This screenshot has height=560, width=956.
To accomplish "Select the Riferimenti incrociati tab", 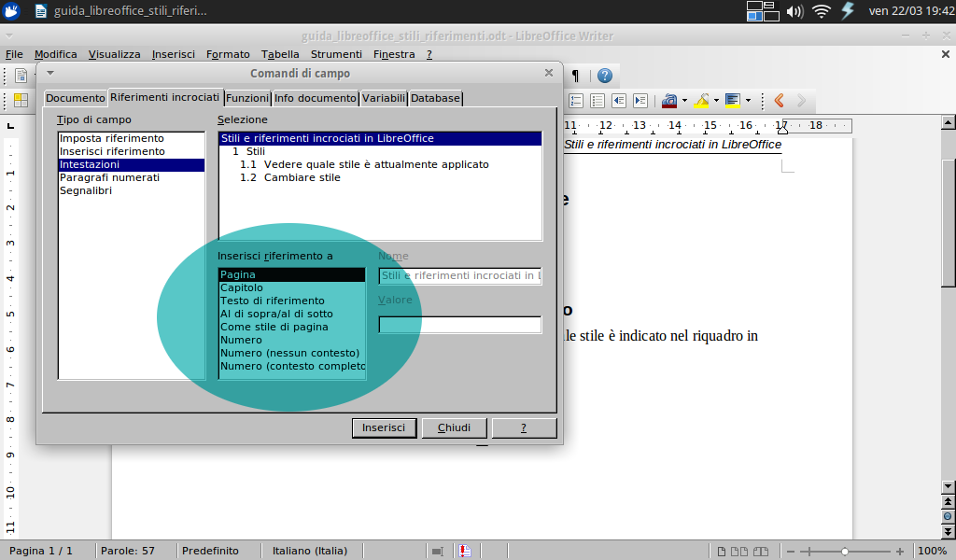I will [x=164, y=97].
